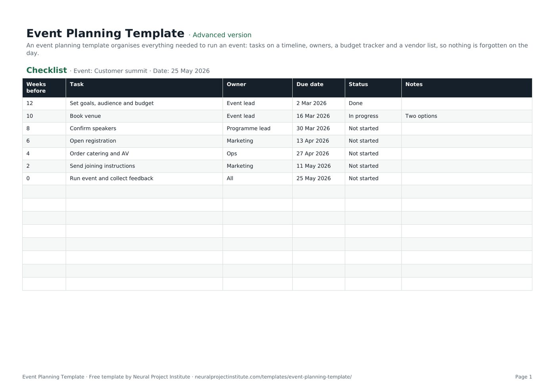Click the 'Ops' owner cell
Image resolution: width=555 pixels, height=392 pixels.
tap(258, 154)
